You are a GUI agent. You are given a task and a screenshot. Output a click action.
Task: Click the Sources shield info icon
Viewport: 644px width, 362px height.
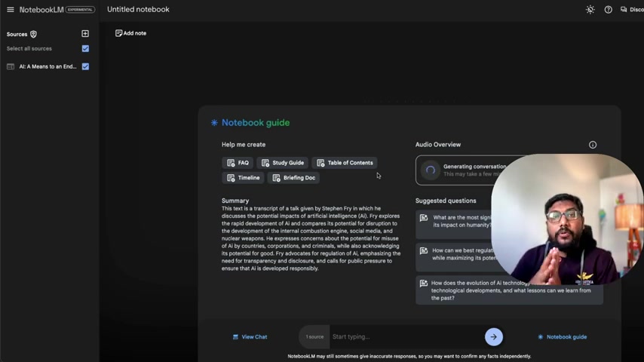pyautogui.click(x=33, y=34)
